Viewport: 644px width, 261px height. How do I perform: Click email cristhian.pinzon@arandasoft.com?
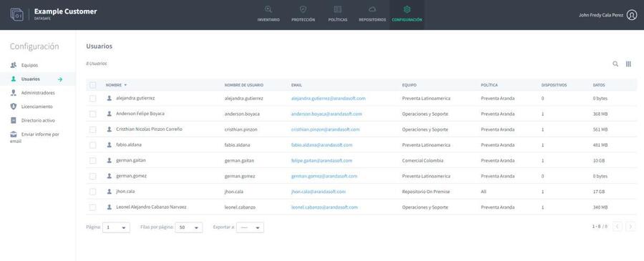[x=326, y=129]
